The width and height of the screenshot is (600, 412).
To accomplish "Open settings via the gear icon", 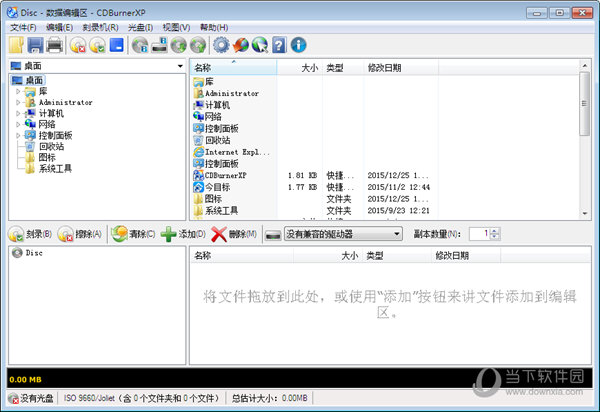I will [x=221, y=45].
